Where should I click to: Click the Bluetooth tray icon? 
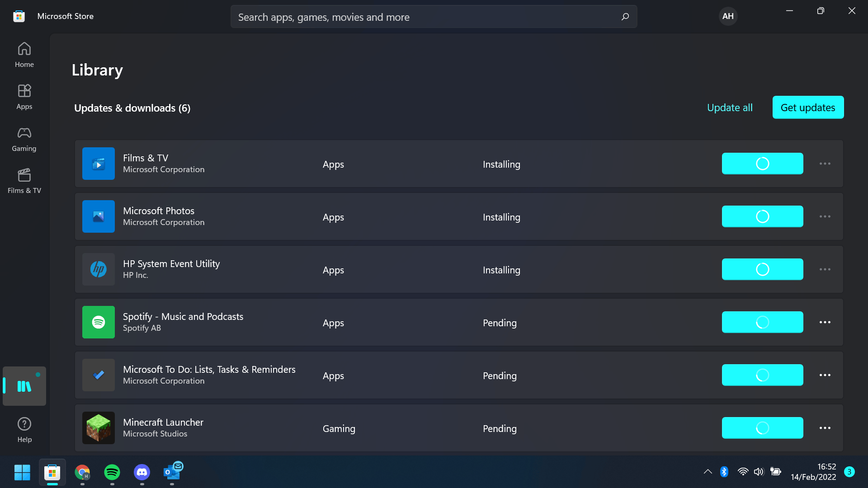pos(724,472)
